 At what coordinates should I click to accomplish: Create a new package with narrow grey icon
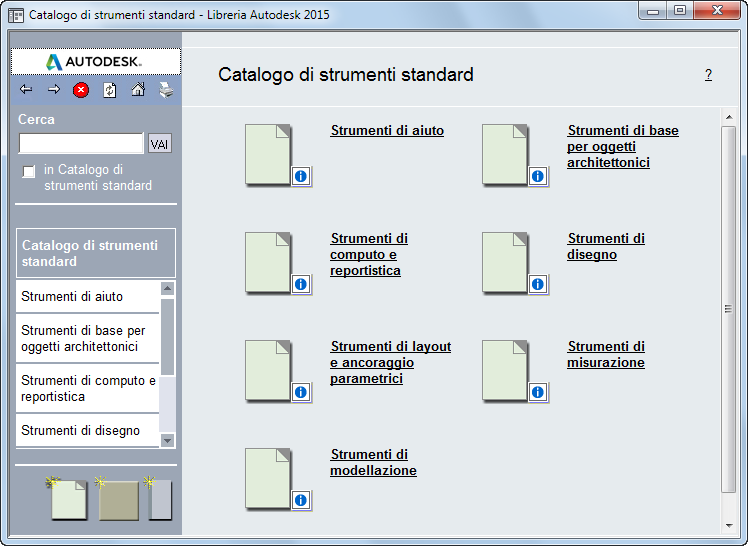pos(158,498)
